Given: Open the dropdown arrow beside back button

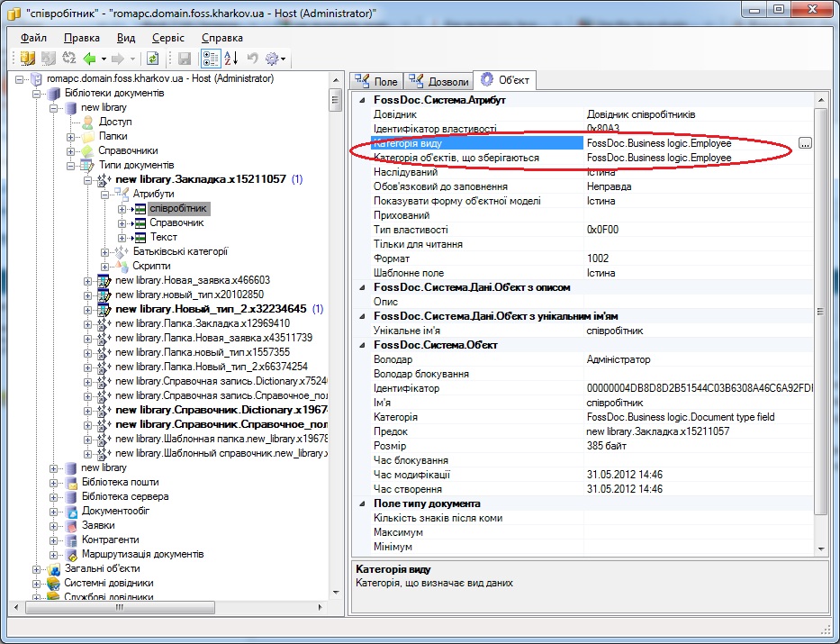Looking at the screenshot, I should click(x=104, y=59).
